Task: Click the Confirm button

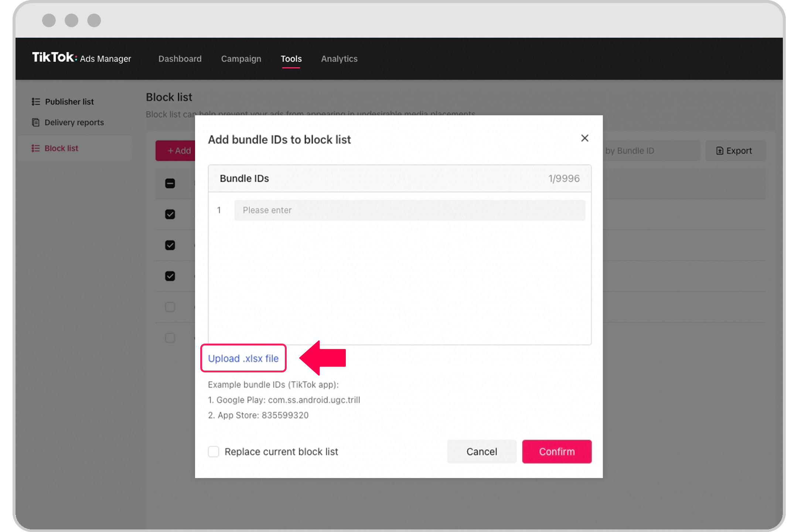Action: tap(556, 452)
